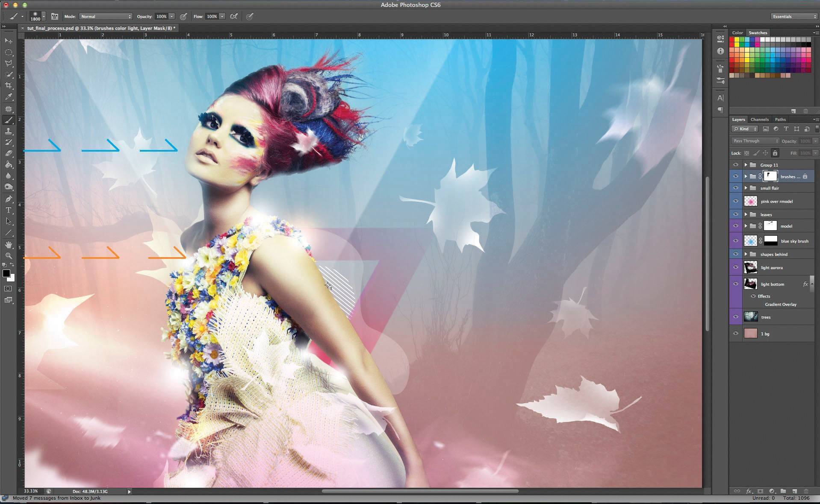
Task: Add a layer style with fx button
Action: (x=749, y=491)
